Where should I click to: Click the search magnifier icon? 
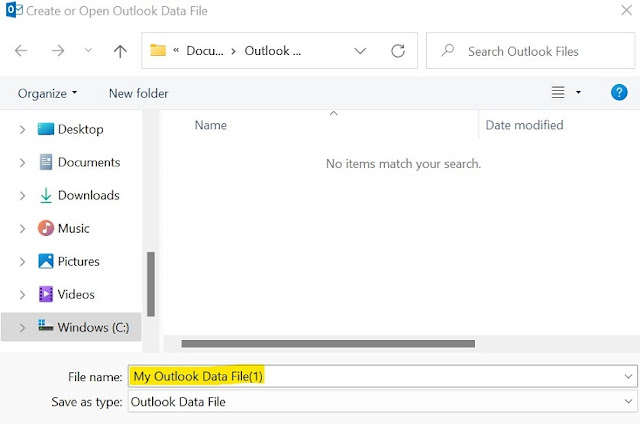coord(448,51)
